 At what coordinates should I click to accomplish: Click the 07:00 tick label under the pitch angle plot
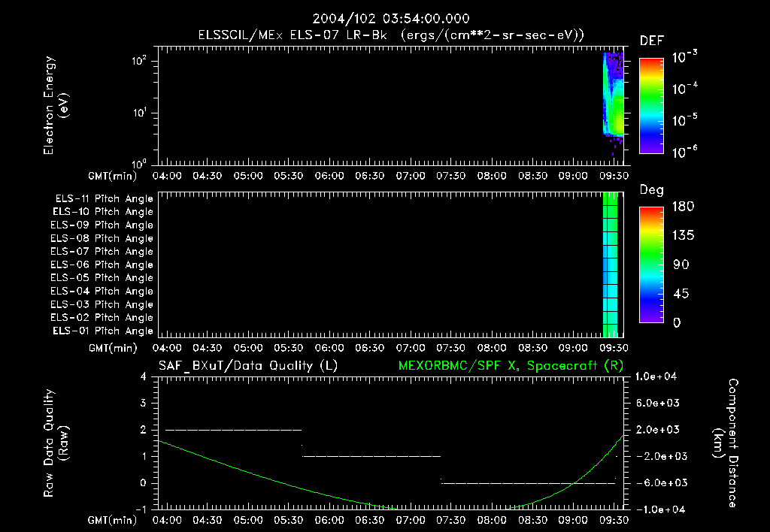point(411,348)
